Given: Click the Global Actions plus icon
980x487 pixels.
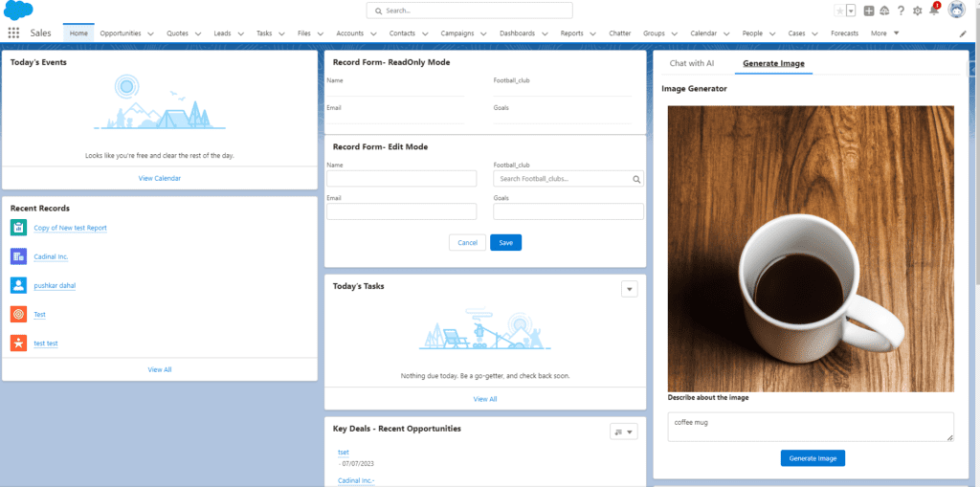Looking at the screenshot, I should [868, 11].
